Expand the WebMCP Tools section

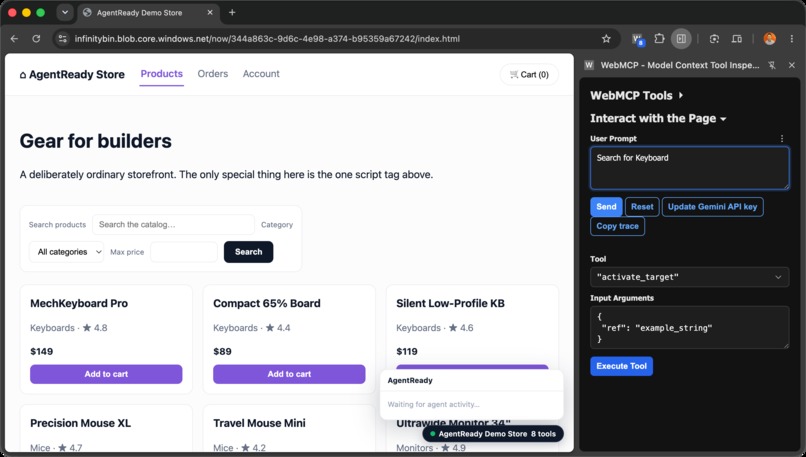click(636, 96)
